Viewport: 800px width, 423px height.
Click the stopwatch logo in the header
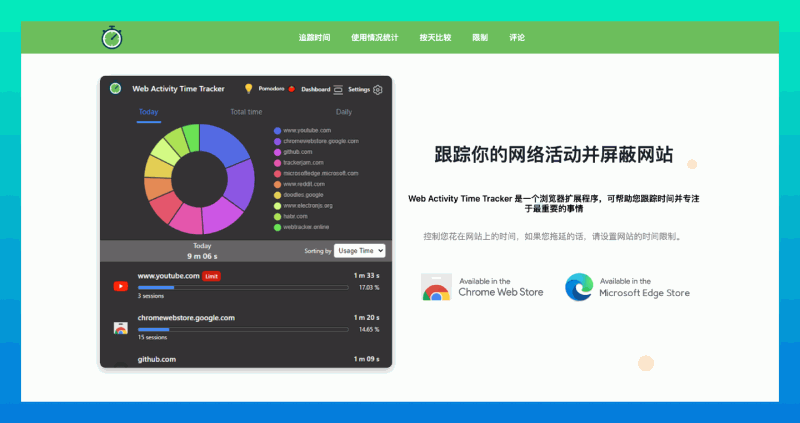[x=112, y=37]
